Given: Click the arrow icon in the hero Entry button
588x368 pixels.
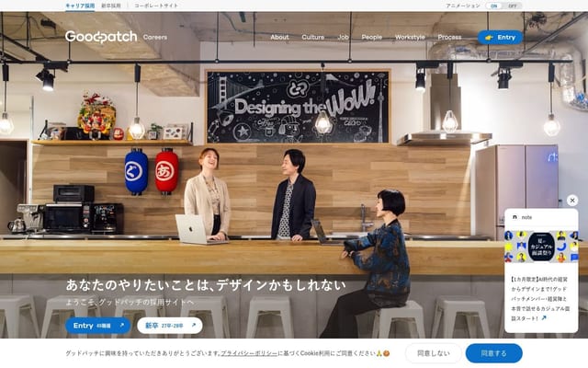Looking at the screenshot, I should [x=121, y=326].
